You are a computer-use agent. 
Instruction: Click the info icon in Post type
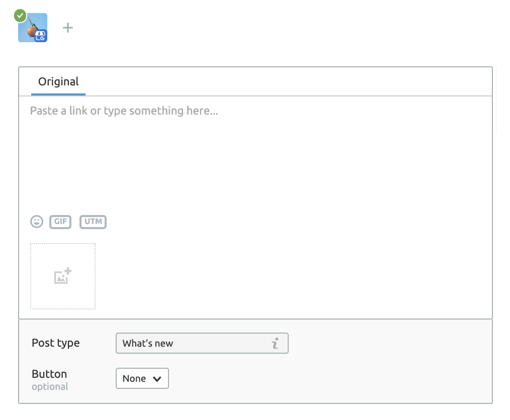(x=275, y=343)
